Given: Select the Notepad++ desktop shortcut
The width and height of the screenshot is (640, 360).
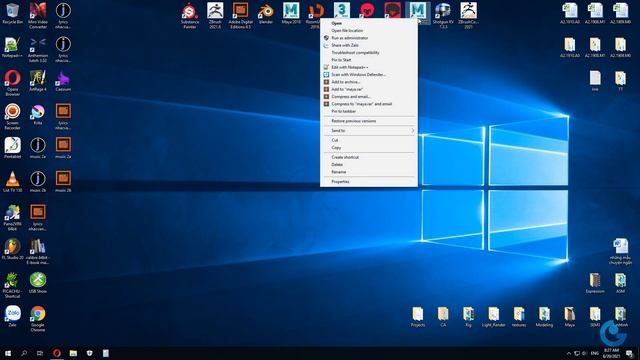Looking at the screenshot, I should [x=12, y=47].
